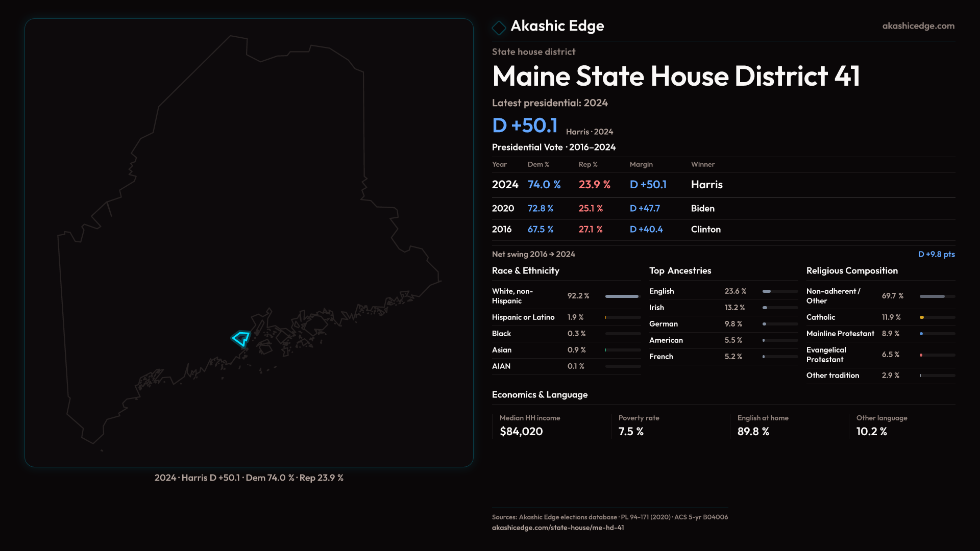Click the Mainline Protestant blue dot indicator

[921, 334]
